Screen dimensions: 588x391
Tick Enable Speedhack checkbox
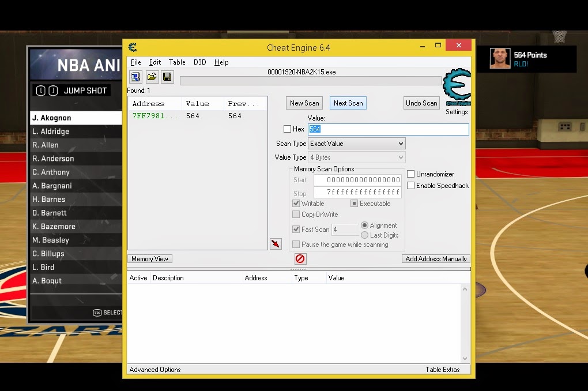tap(410, 185)
